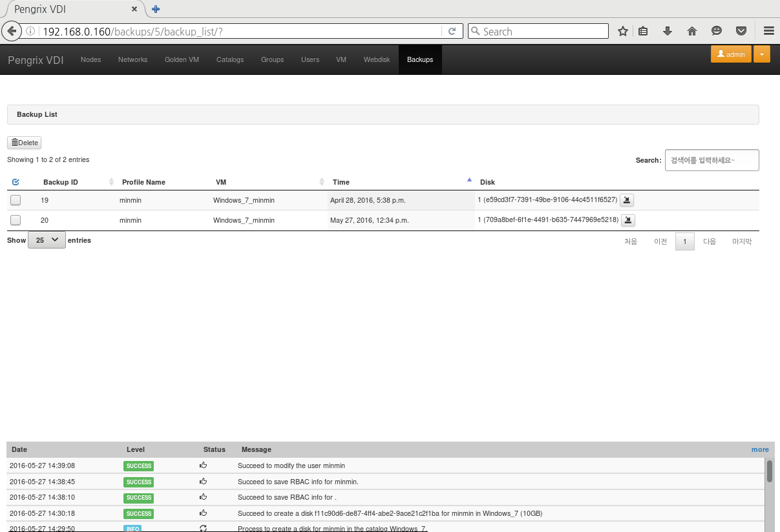Select pagination page 1
The width and height of the screenshot is (780, 532).
coord(685,241)
